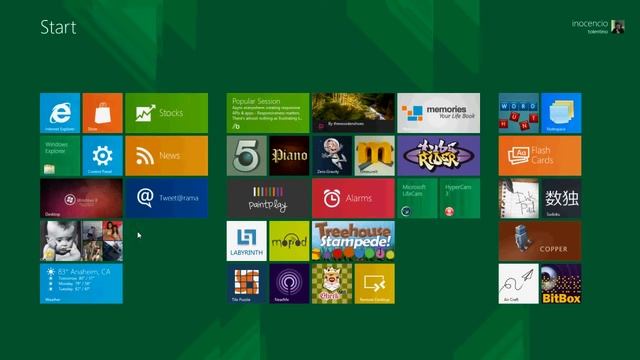Open the Zero Gravity astronaut tile
The height and width of the screenshot is (360, 640).
[332, 156]
